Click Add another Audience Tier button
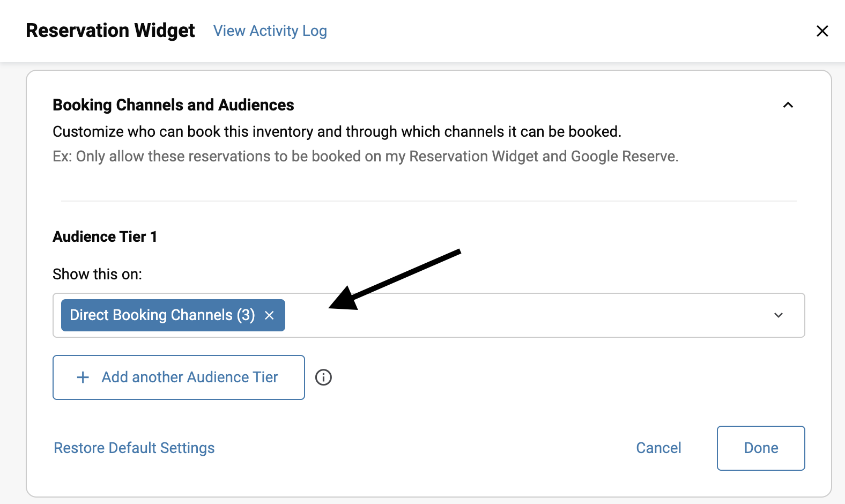Image resolution: width=845 pixels, height=504 pixels. point(179,377)
